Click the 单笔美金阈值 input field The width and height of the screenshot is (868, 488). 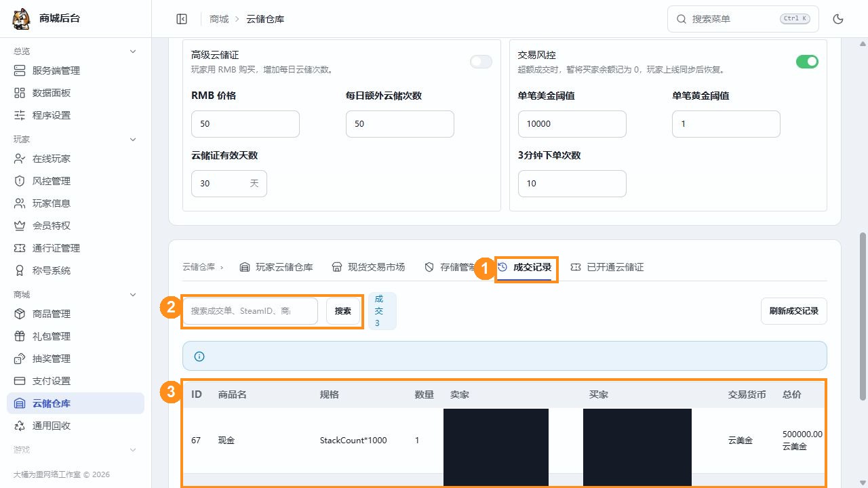tap(572, 124)
